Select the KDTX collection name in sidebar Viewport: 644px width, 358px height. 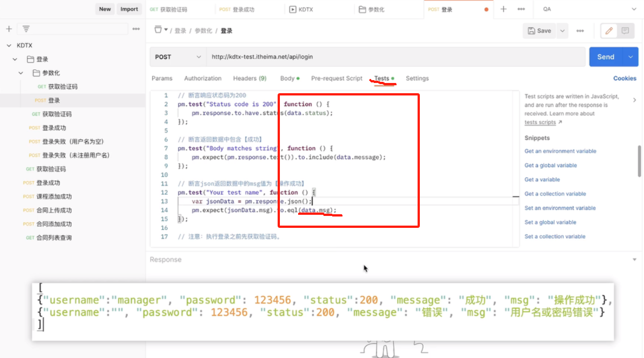click(24, 45)
